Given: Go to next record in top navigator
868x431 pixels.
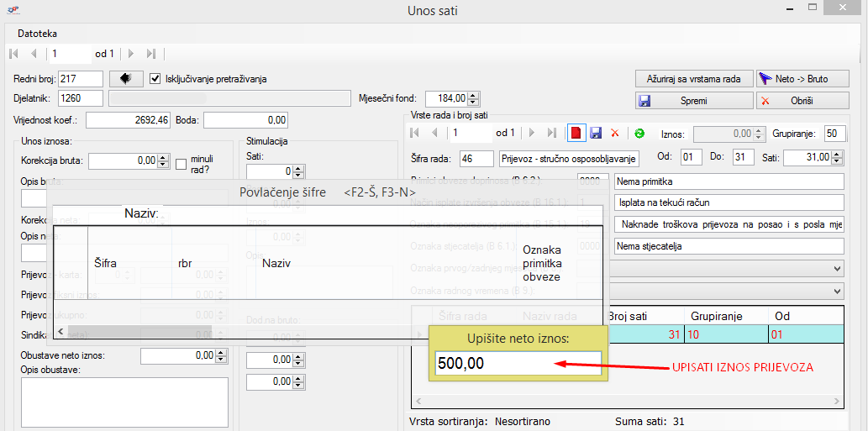Looking at the screenshot, I should point(131,54).
